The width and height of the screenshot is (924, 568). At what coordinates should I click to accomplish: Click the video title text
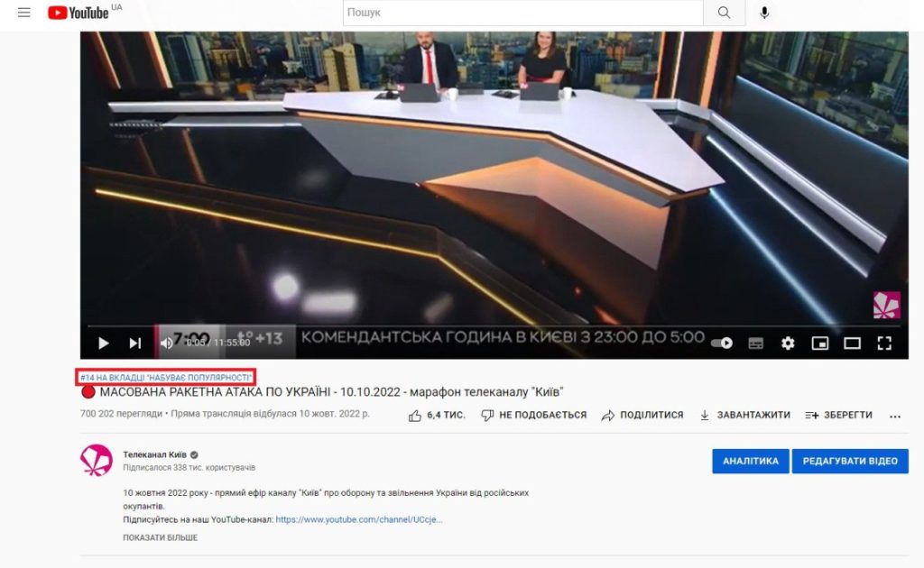click(331, 392)
